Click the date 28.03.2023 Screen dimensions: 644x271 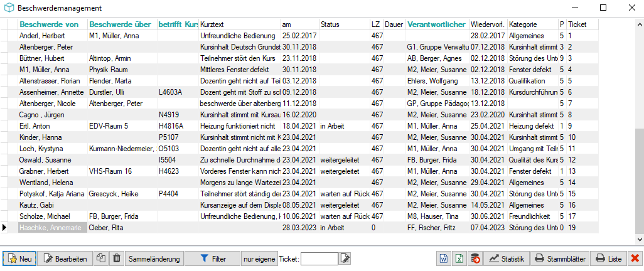click(299, 228)
